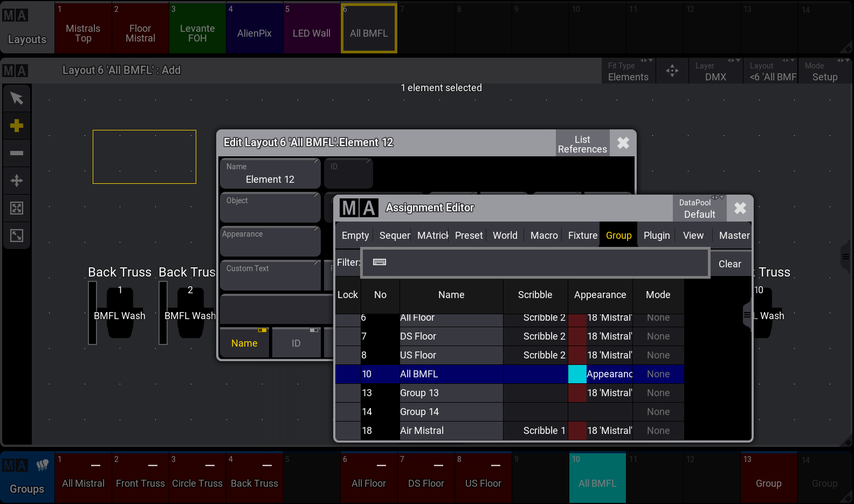Choose the minus Remove tool
Screen dimensions: 854x504
[x=17, y=153]
